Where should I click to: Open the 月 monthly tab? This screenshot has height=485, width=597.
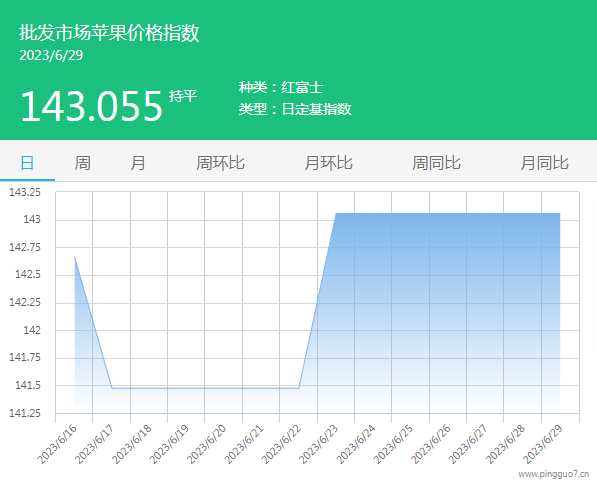tap(137, 163)
